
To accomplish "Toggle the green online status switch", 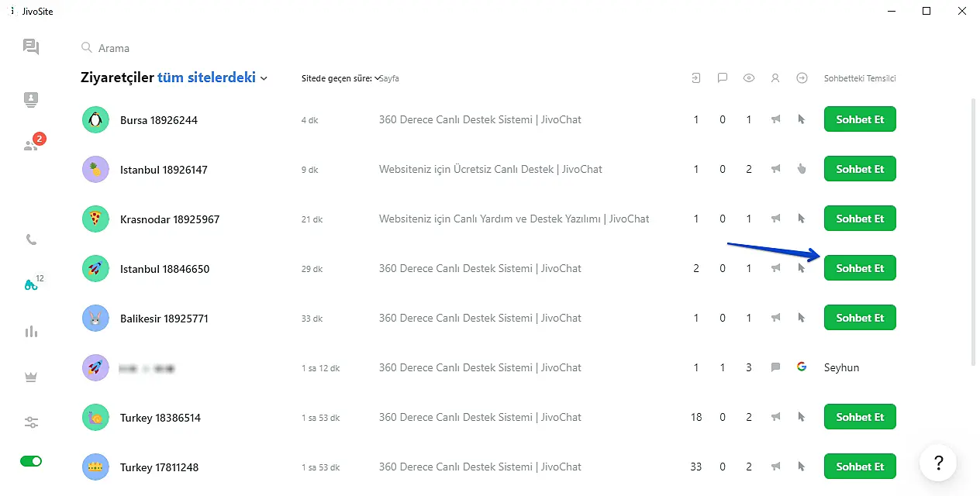I will pos(31,461).
